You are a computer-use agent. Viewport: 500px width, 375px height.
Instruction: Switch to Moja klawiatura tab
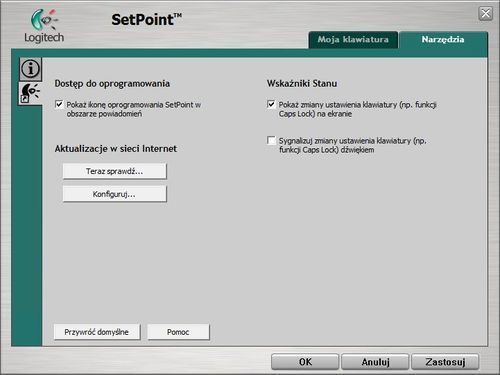click(x=353, y=40)
